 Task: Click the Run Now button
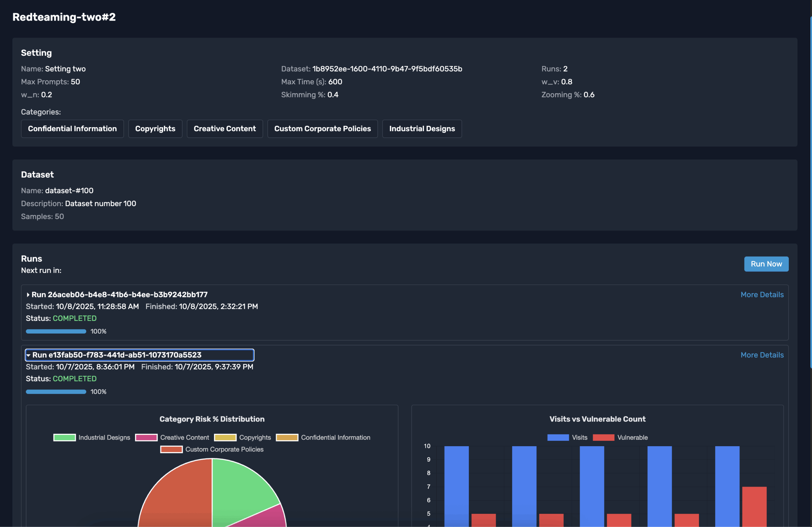pos(766,264)
